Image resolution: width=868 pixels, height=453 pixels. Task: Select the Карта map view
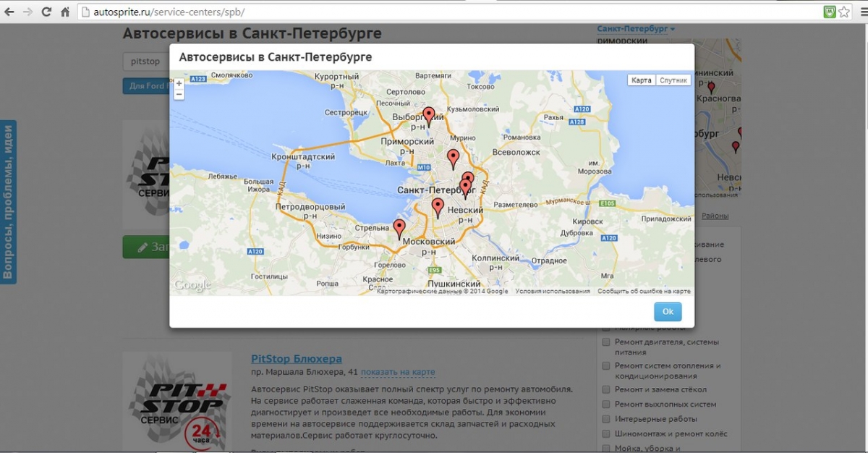(x=641, y=80)
